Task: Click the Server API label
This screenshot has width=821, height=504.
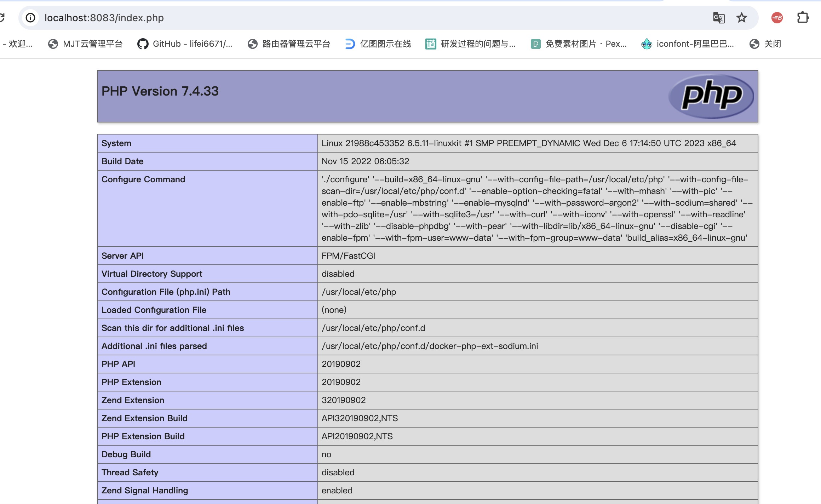Action: [122, 256]
